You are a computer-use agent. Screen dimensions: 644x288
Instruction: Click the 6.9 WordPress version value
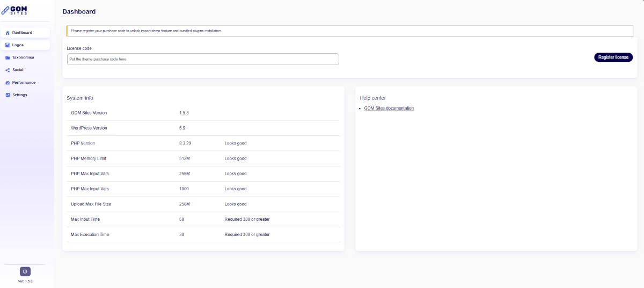[182, 128]
